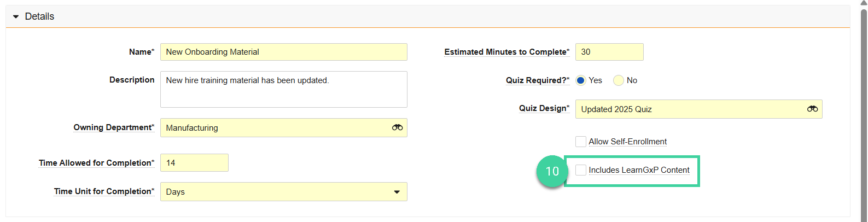Check Includes LearnGxP Content box
The width and height of the screenshot is (868, 222).
pyautogui.click(x=581, y=170)
